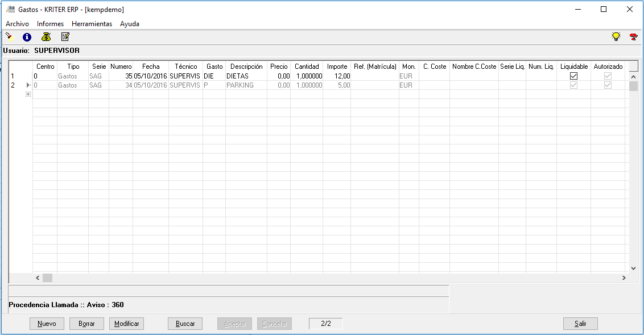
Task: Click the Nuevo button
Action: tap(47, 324)
